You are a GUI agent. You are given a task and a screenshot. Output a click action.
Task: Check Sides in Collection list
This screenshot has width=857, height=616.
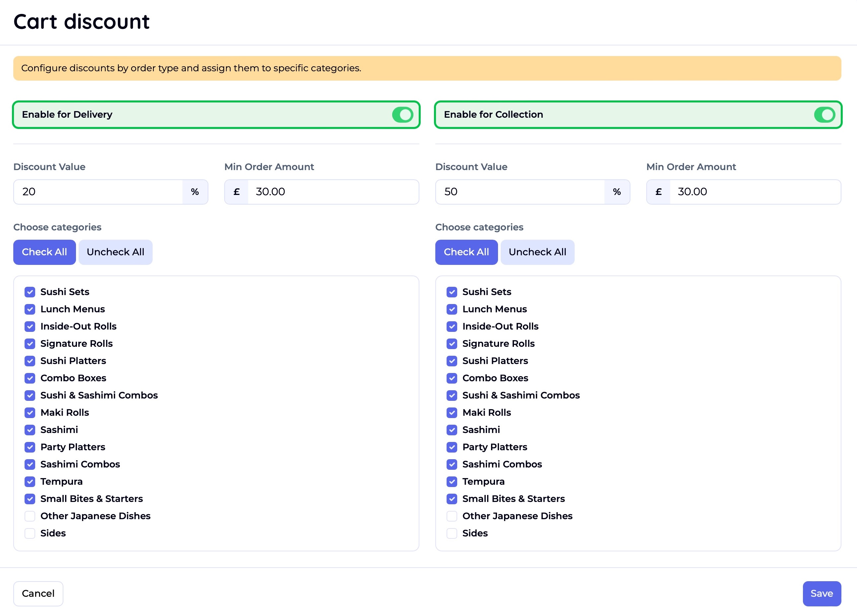tap(452, 533)
